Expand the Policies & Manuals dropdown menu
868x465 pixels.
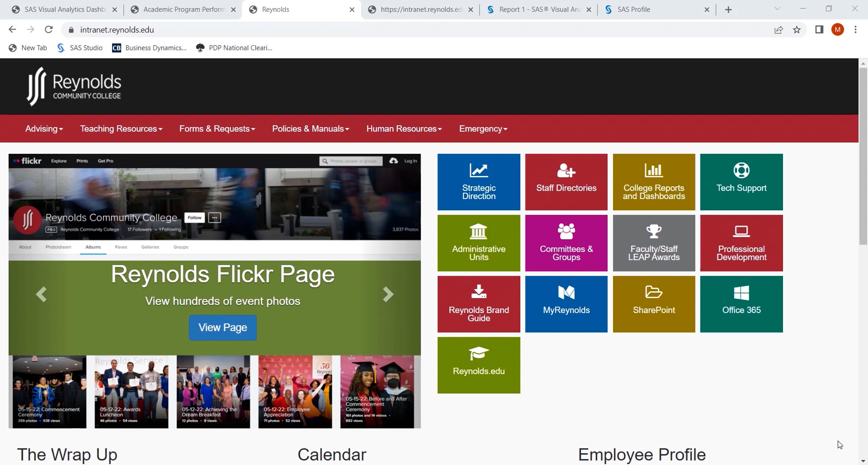311,129
